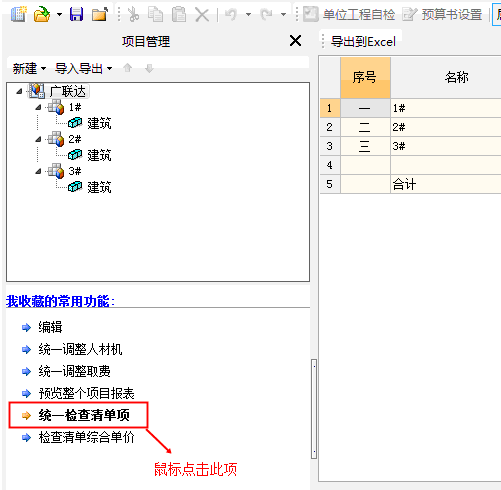
Task: Open 预算书设置 from the toolbar
Action: tap(442, 15)
